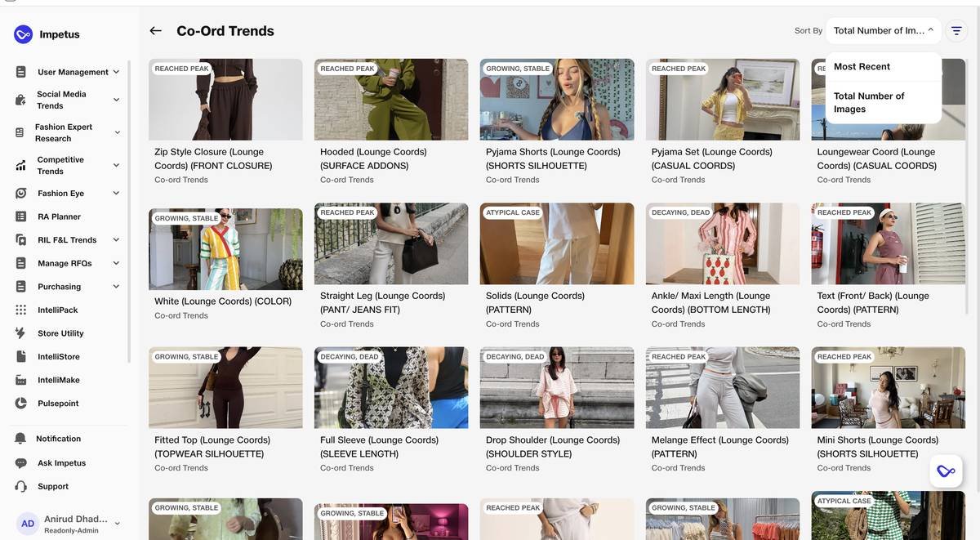Open the Pyjama Shorts trend image
Screen dimensions: 980x540
pos(557,100)
